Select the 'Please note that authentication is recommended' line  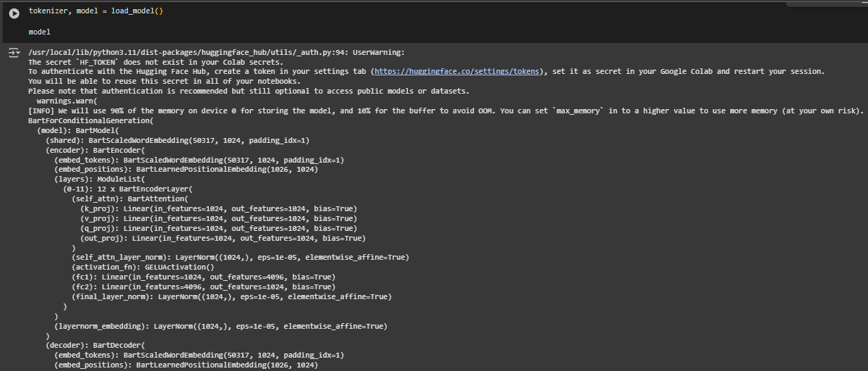248,92
